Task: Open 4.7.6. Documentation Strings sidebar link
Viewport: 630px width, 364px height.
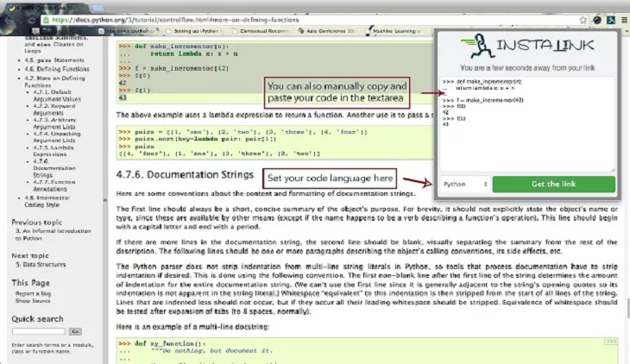Action: (x=54, y=168)
